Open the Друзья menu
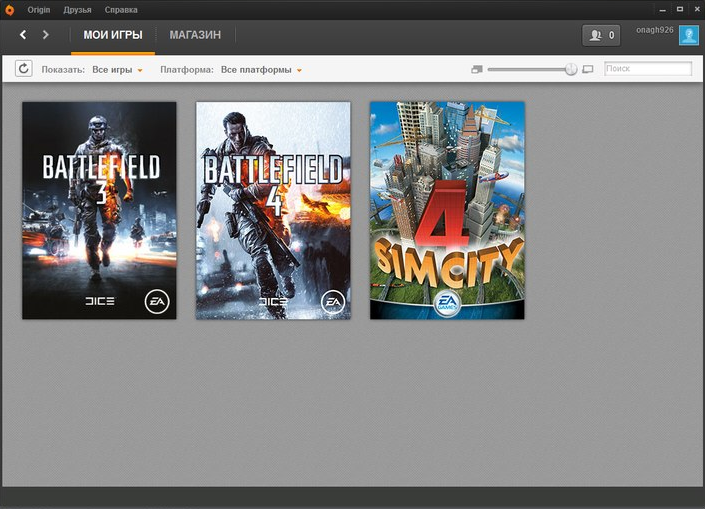705x509 pixels. point(77,10)
